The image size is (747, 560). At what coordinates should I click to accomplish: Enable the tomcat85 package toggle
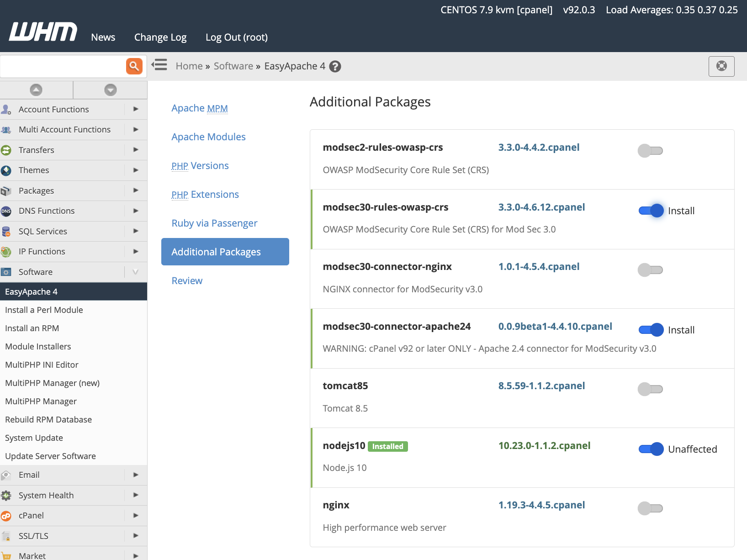tap(650, 389)
